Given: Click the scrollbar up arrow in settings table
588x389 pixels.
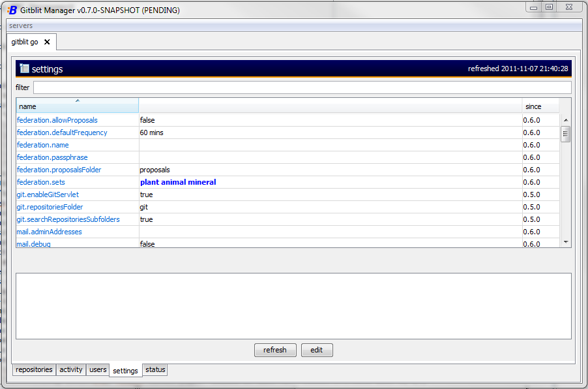Looking at the screenshot, I should [566, 120].
